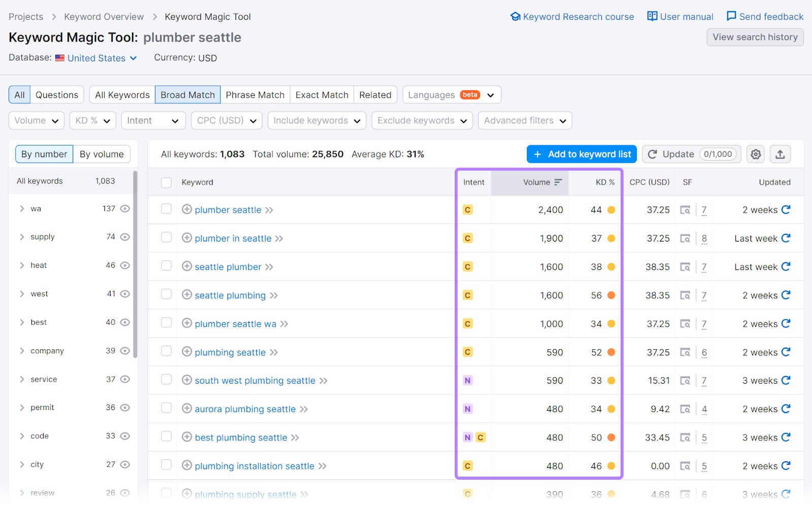Viewport: 812px width, 506px height.
Task: Switch to the Questions tab
Action: tap(56, 94)
